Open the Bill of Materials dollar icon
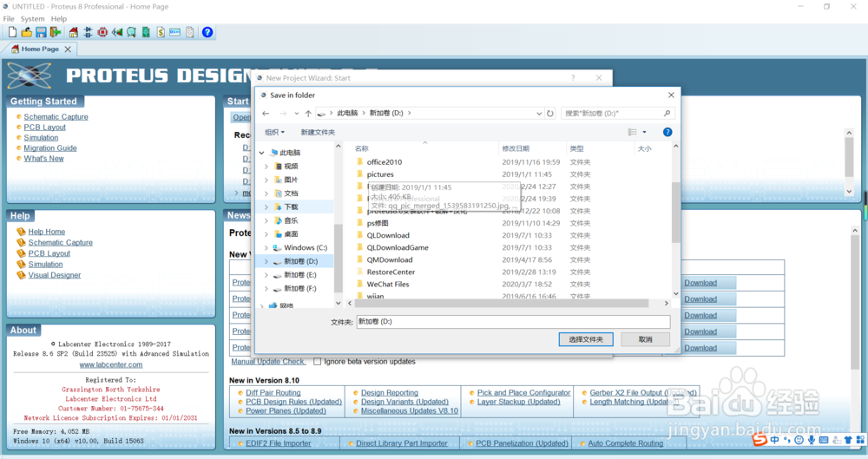Image resolution: width=868 pixels, height=459 pixels. coord(161,32)
